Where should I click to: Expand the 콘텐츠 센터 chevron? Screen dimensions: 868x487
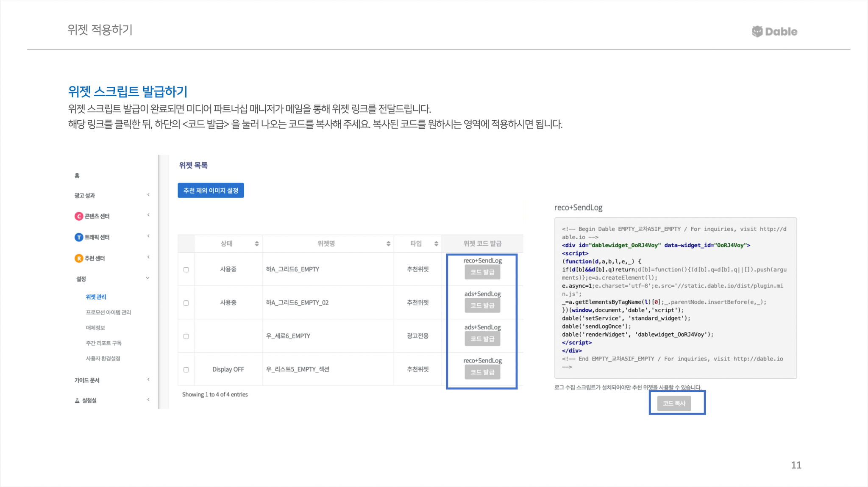point(148,215)
